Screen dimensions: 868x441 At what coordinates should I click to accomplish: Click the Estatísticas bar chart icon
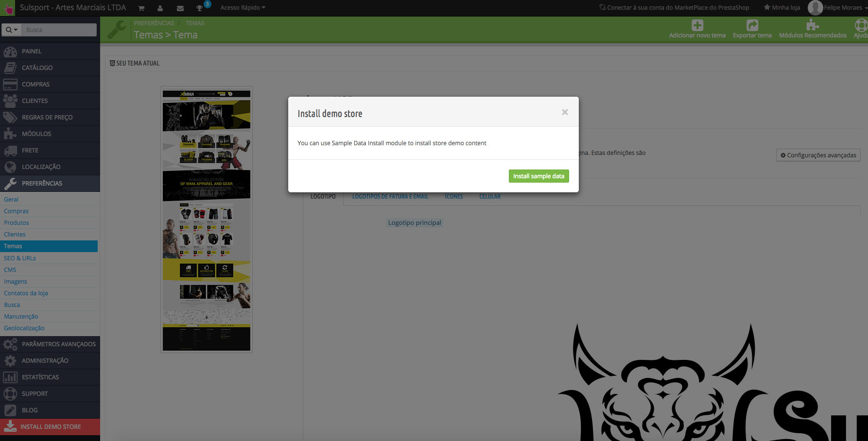click(10, 377)
